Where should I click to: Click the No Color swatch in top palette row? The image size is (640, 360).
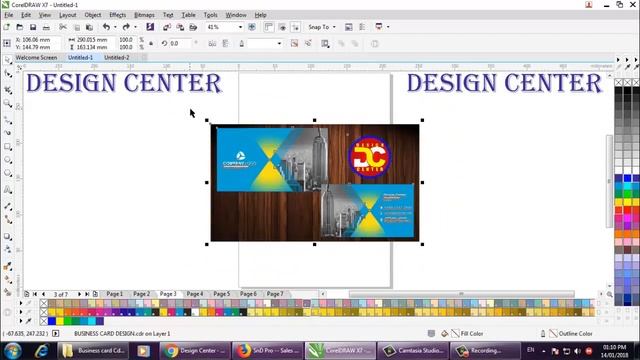coord(44,303)
